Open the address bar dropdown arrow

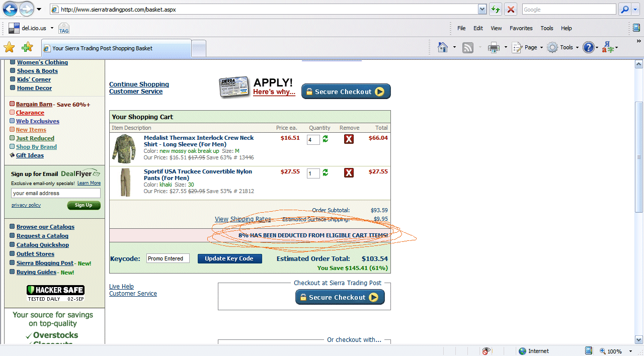pyautogui.click(x=482, y=9)
